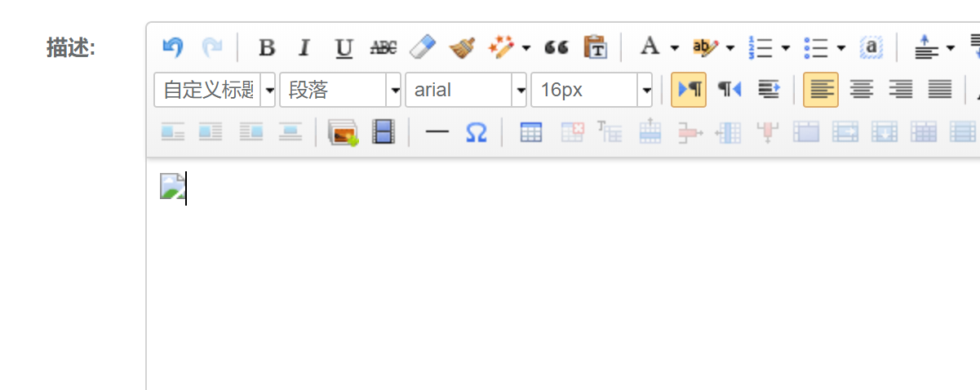Split merged cell into individual cells
Image resolution: width=980 pixels, height=390 pixels.
tap(924, 131)
